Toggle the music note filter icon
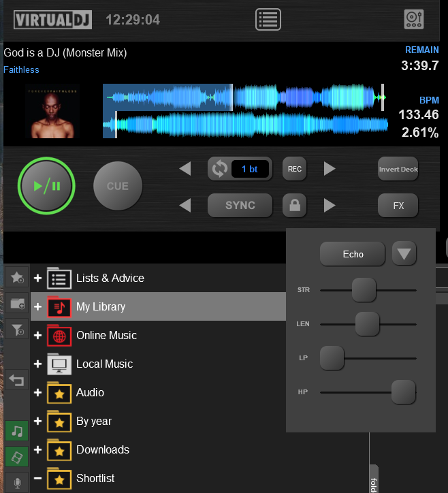The width and height of the screenshot is (448, 493). click(x=17, y=431)
